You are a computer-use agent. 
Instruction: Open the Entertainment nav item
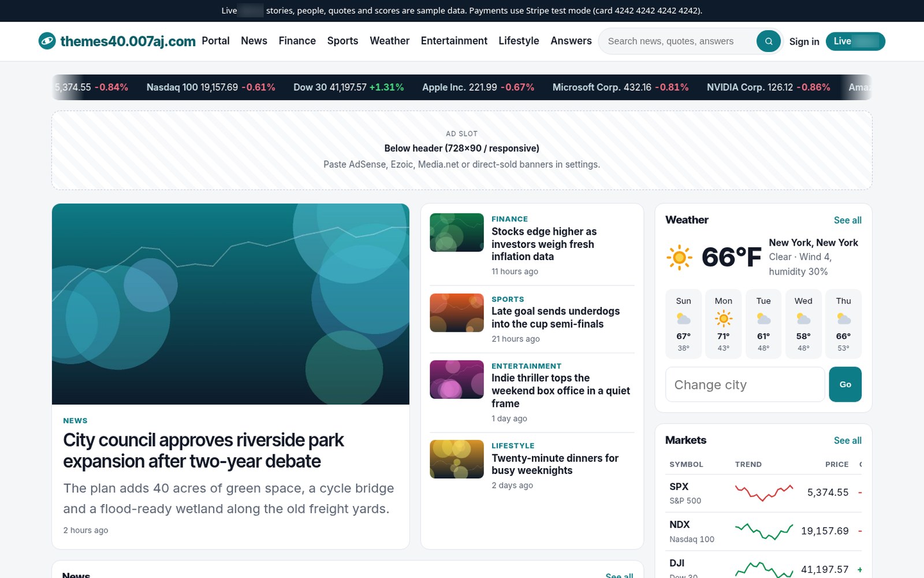454,41
